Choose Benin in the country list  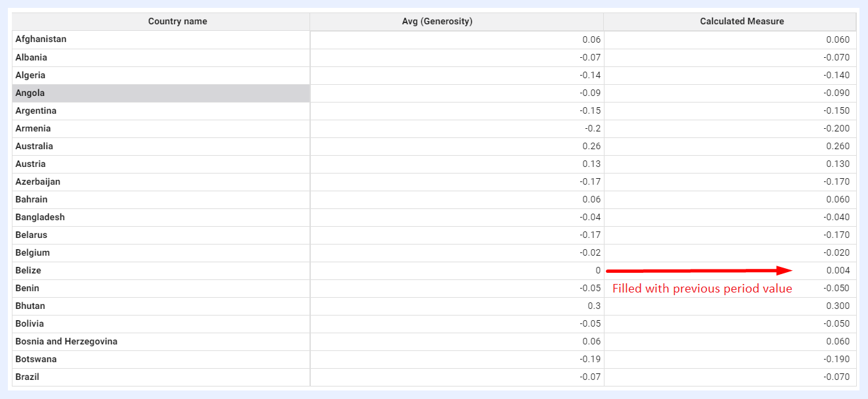tap(28, 288)
